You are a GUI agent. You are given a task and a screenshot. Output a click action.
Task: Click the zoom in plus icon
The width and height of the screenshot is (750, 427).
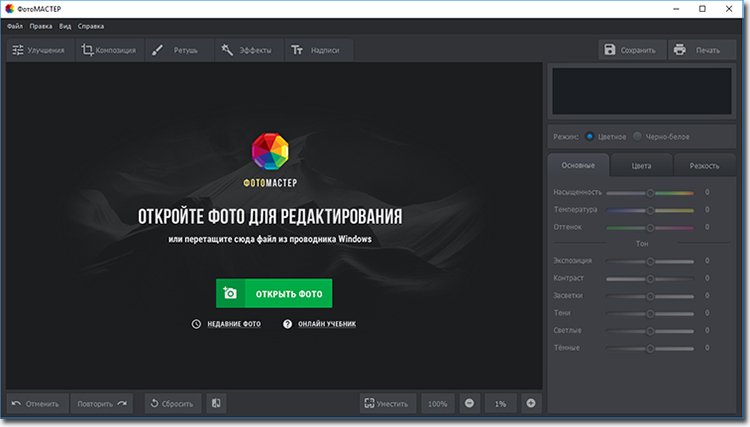tap(531, 404)
